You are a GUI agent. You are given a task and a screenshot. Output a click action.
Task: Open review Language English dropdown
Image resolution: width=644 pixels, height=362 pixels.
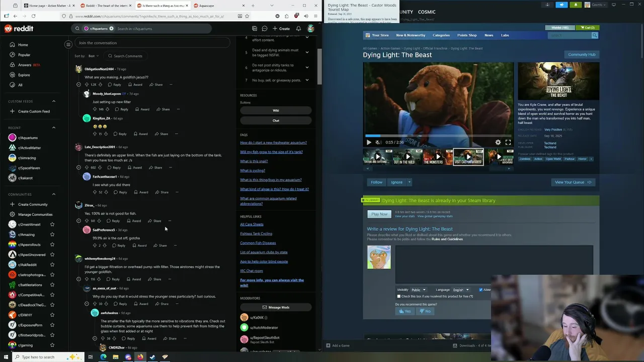(460, 290)
